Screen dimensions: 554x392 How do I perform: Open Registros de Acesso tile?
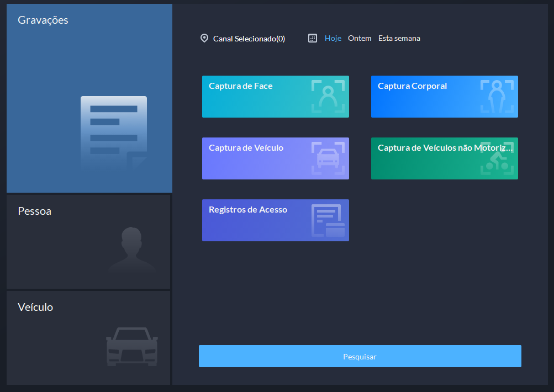click(276, 220)
